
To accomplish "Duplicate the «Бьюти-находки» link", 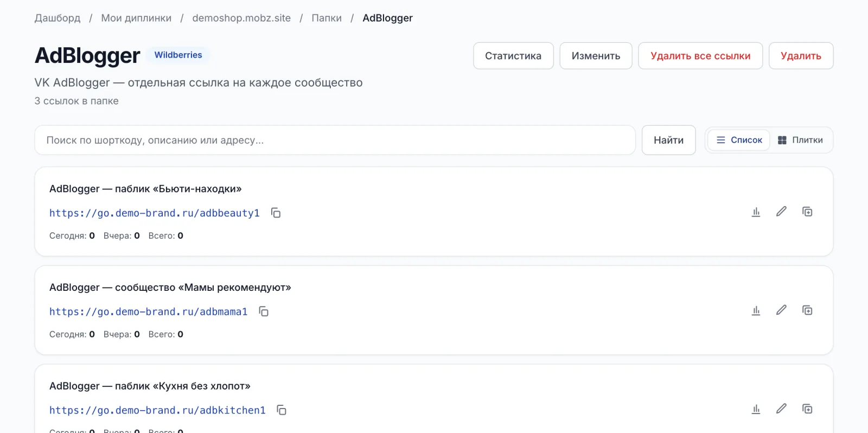I will [807, 212].
